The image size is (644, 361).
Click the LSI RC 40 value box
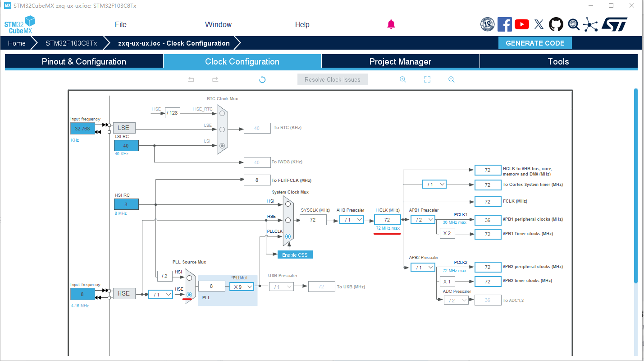(x=126, y=145)
